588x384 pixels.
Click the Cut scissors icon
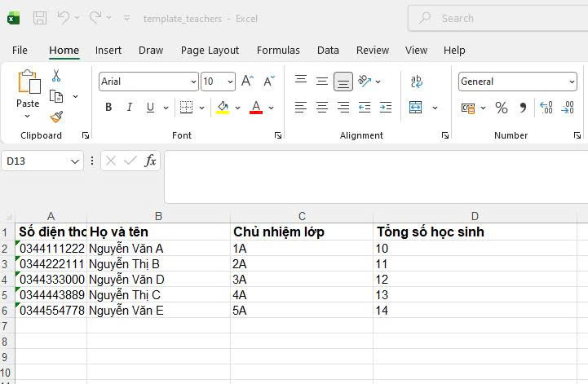(x=56, y=76)
